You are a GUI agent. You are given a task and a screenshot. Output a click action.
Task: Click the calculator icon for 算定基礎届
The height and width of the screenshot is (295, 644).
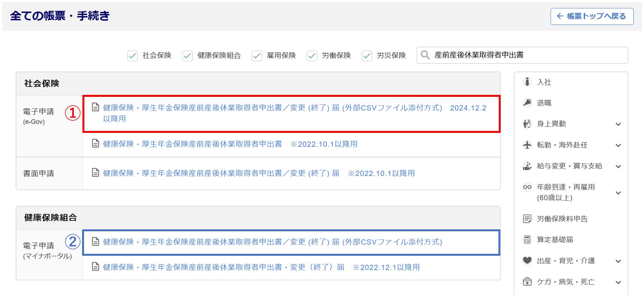point(527,240)
